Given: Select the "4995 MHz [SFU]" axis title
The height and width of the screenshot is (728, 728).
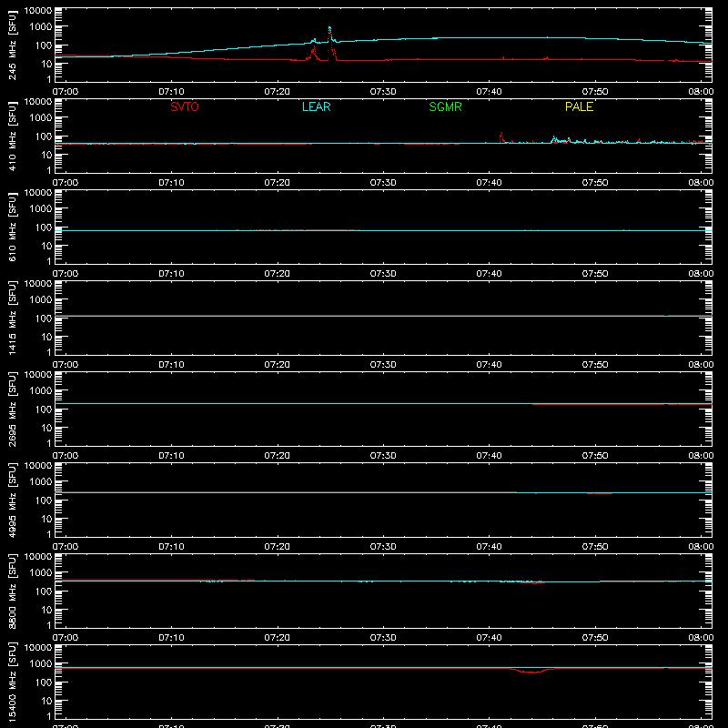Looking at the screenshot, I should coord(12,500).
